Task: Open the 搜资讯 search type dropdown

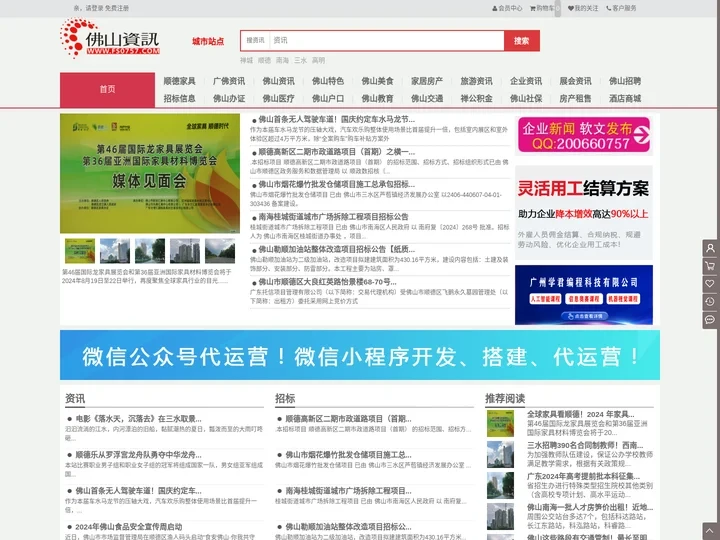Action: (x=255, y=40)
